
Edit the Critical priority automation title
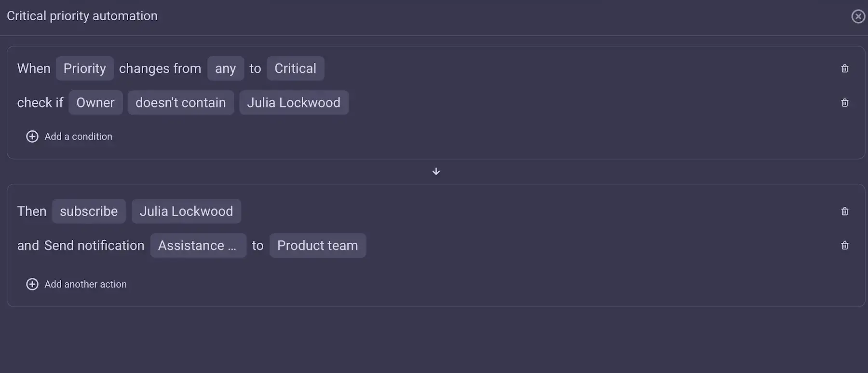82,15
